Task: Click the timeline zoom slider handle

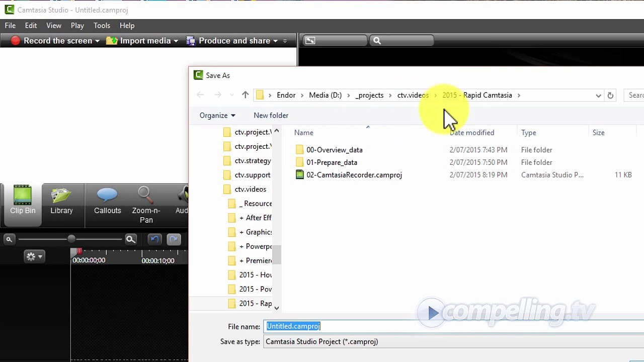Action: (x=71, y=239)
